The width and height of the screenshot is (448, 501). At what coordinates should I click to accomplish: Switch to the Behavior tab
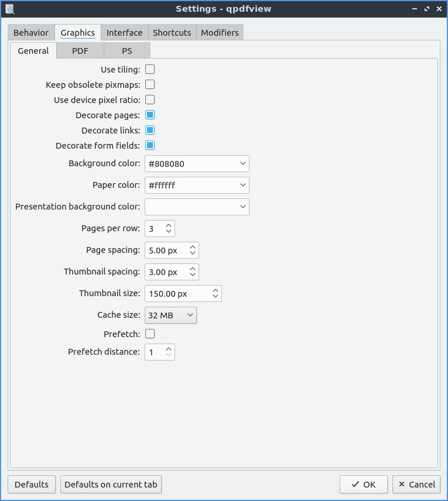point(31,33)
